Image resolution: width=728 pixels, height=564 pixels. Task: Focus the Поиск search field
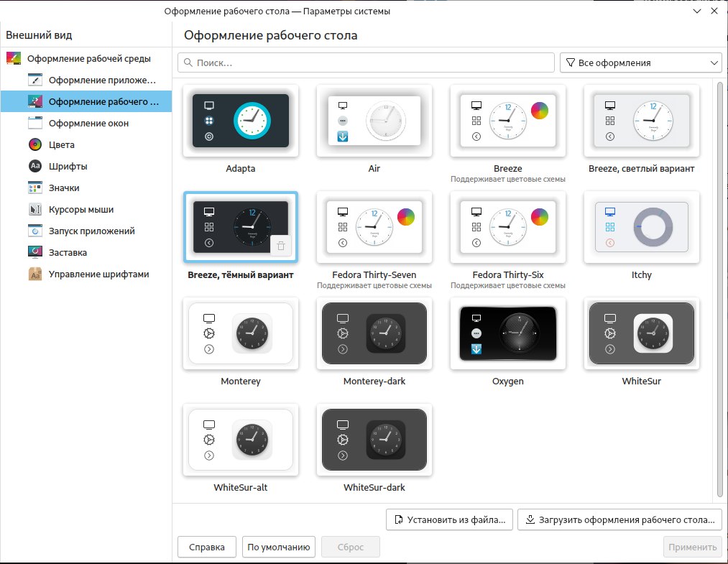pos(366,63)
